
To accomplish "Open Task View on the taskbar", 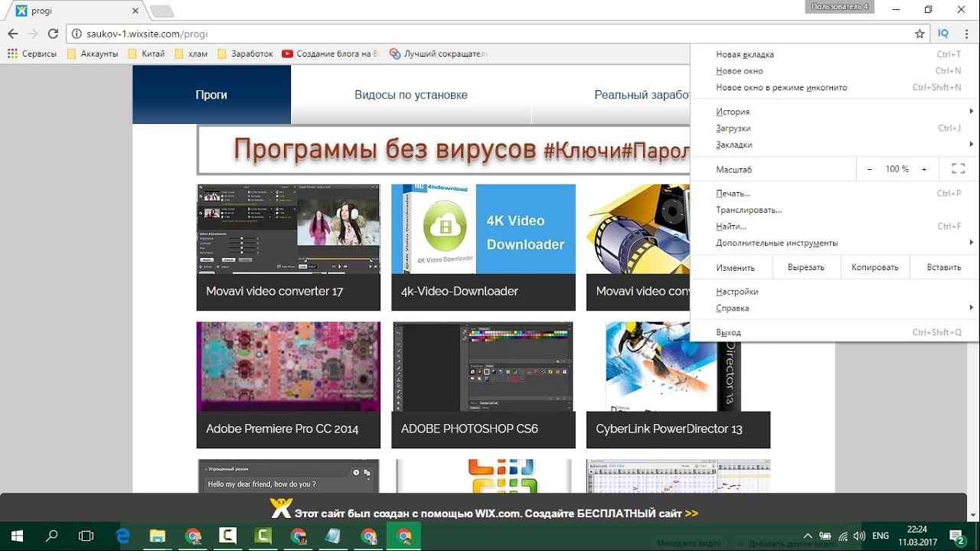I will (x=87, y=536).
